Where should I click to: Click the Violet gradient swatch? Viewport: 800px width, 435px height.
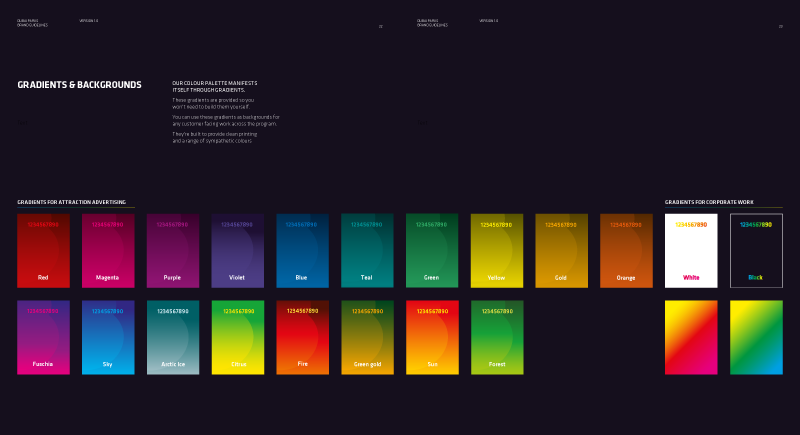[238, 251]
